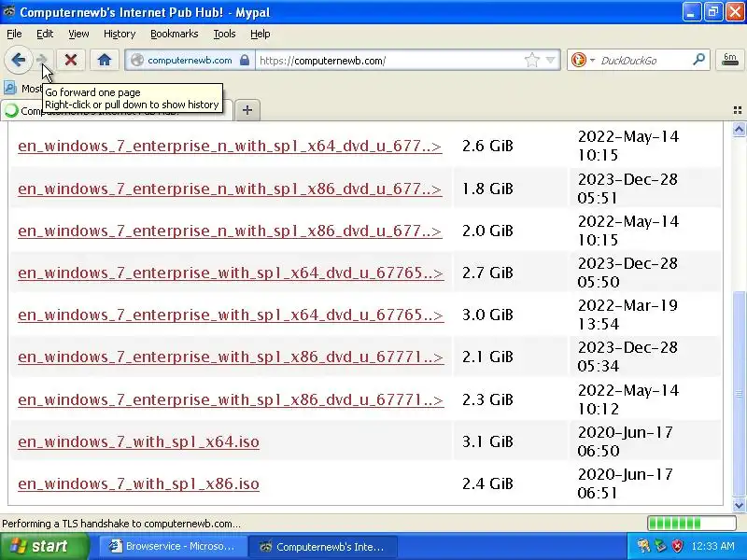Open the Bookmarks menu
This screenshot has height=560, width=747.
point(175,34)
